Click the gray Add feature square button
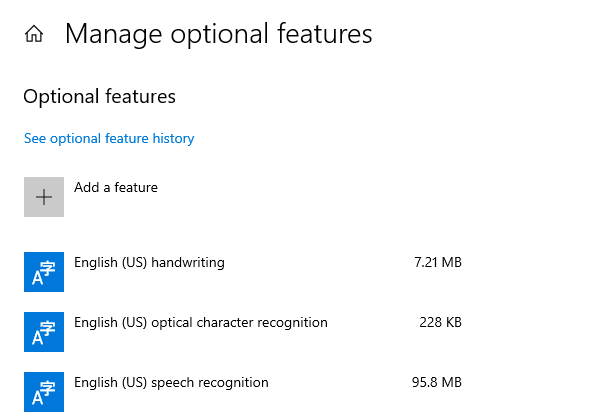Viewport: 593px width, 420px height. (44, 197)
